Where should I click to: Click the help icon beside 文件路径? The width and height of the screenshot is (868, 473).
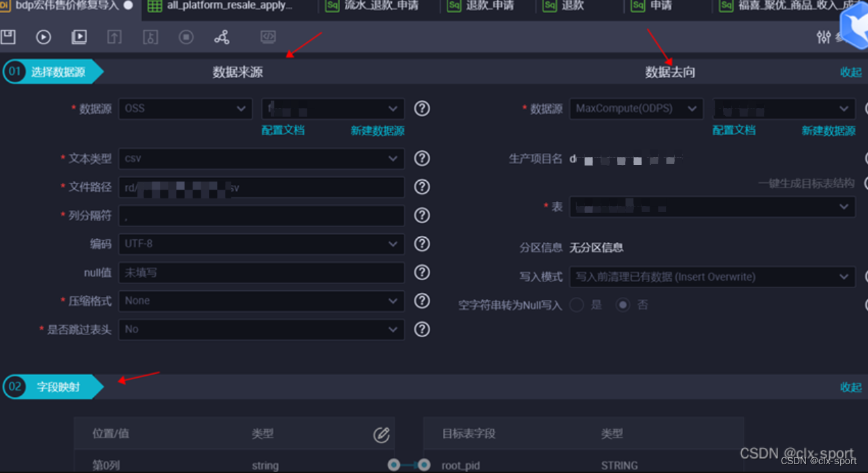(x=422, y=187)
